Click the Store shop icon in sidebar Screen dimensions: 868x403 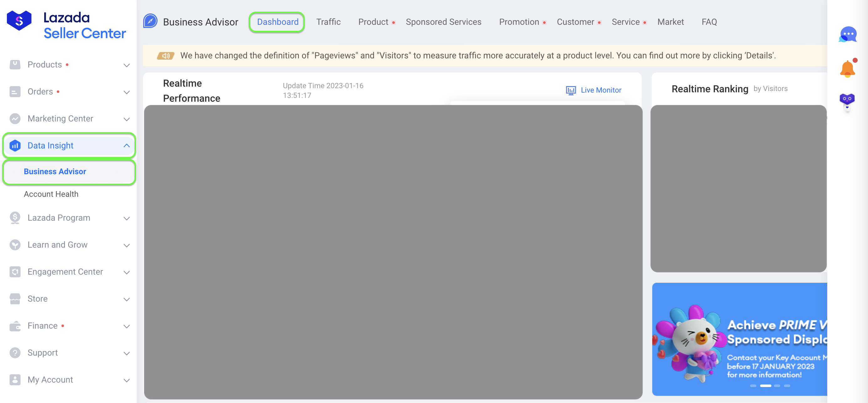coord(15,298)
